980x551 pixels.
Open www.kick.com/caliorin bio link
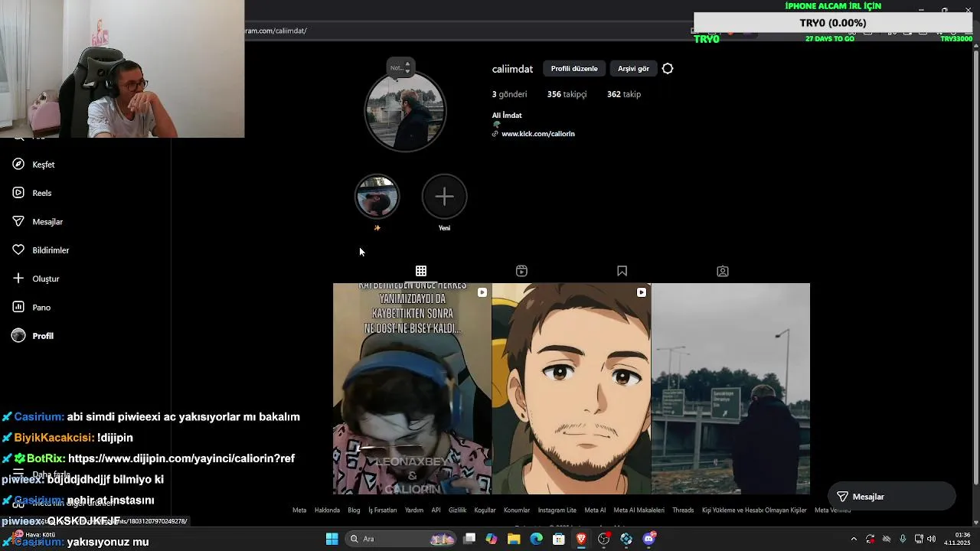coord(538,134)
